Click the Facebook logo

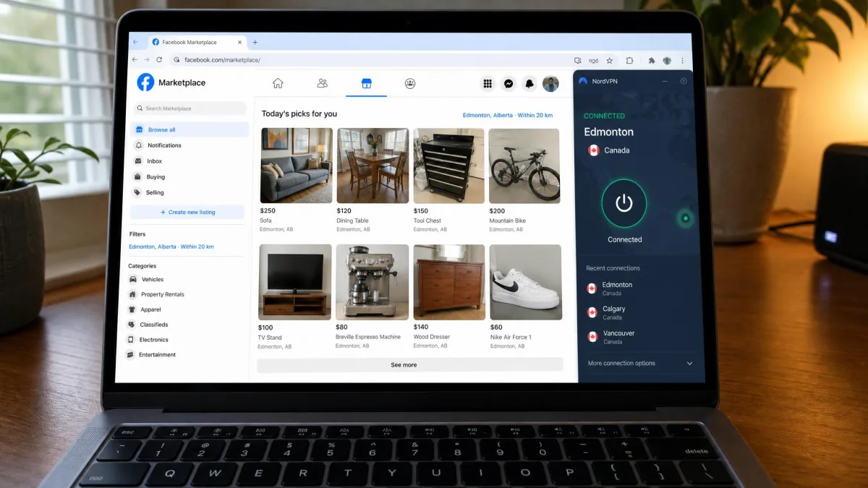pyautogui.click(x=145, y=82)
